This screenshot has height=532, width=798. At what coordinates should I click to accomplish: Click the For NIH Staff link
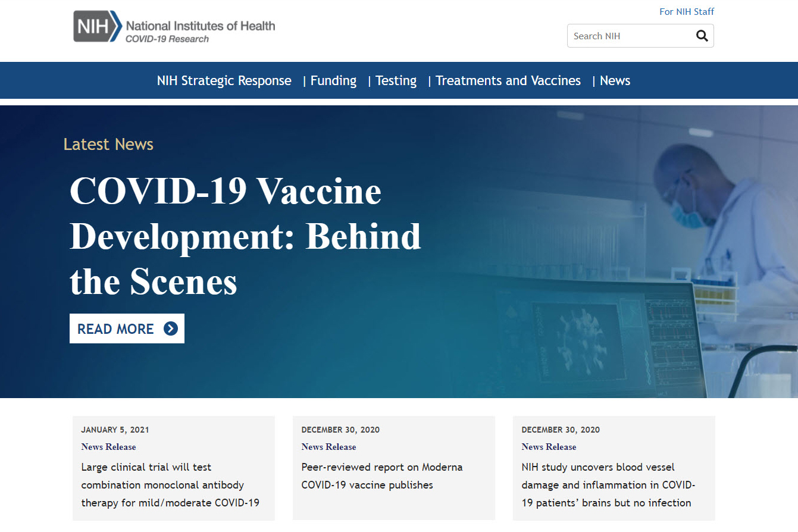(687, 11)
